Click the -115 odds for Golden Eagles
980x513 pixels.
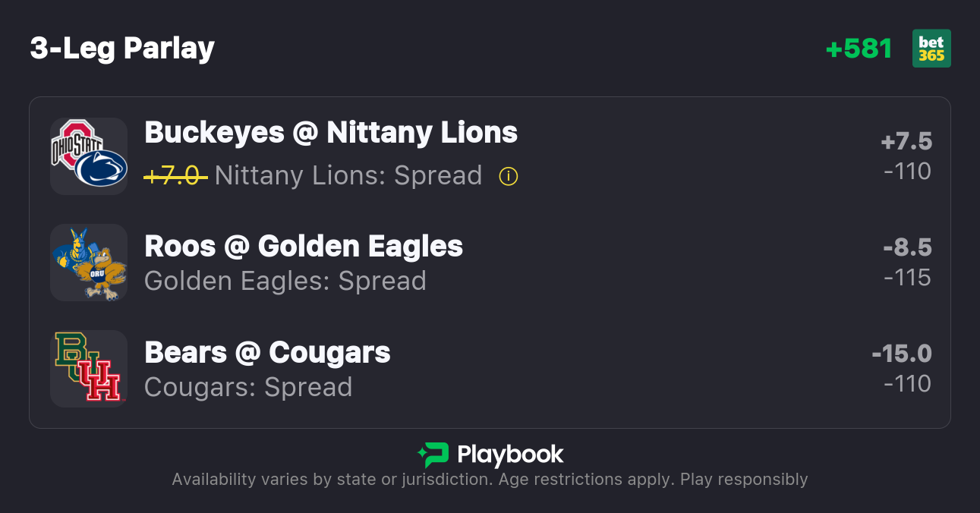coord(908,278)
